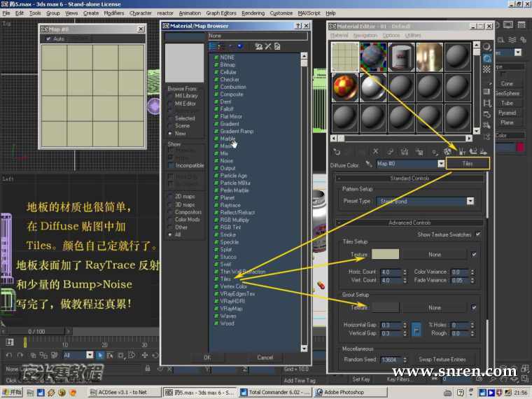Click the red object color swatch in command panel
This screenshot has width=532, height=399.
click(520, 147)
